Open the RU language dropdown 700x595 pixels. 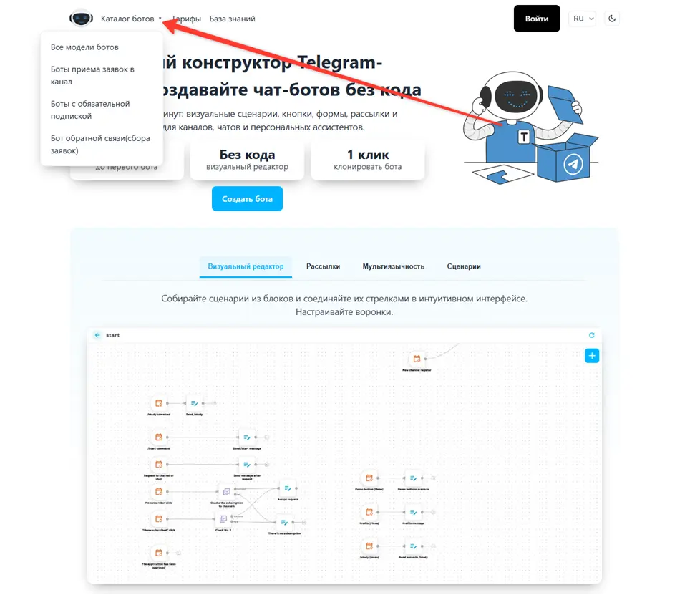pos(582,19)
